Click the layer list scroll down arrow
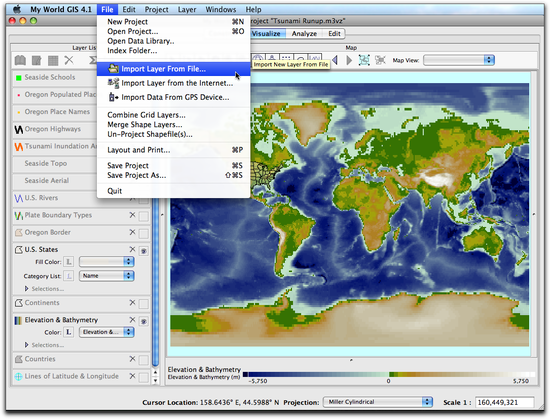550x419 pixels. (156, 380)
